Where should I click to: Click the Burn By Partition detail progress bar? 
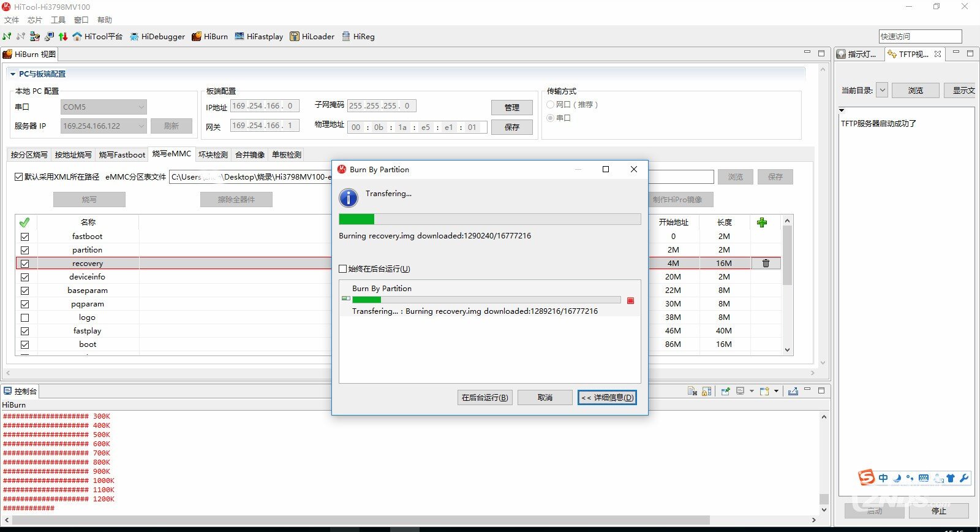click(487, 300)
